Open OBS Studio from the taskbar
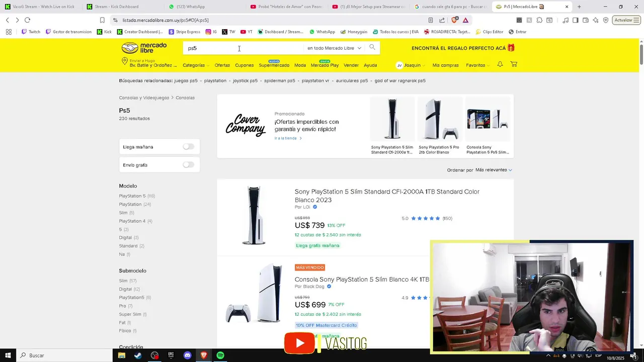Screen dimensions: 644x362 coord(154,355)
